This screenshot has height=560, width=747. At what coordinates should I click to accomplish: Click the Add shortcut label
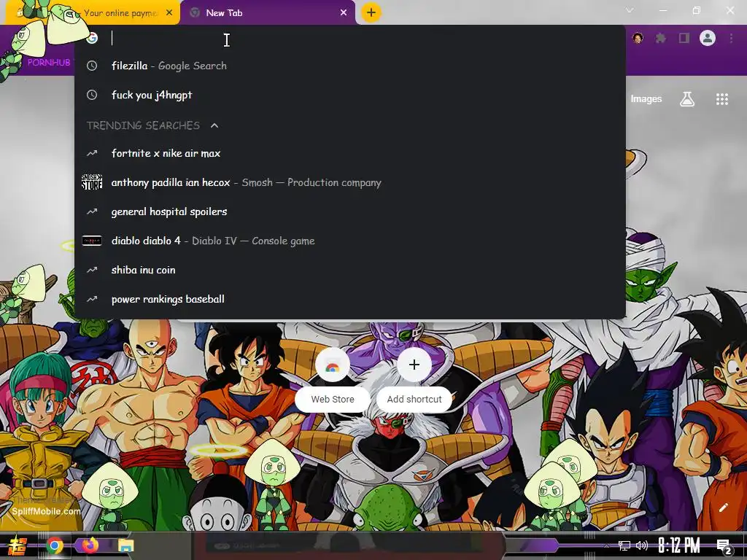tap(414, 399)
